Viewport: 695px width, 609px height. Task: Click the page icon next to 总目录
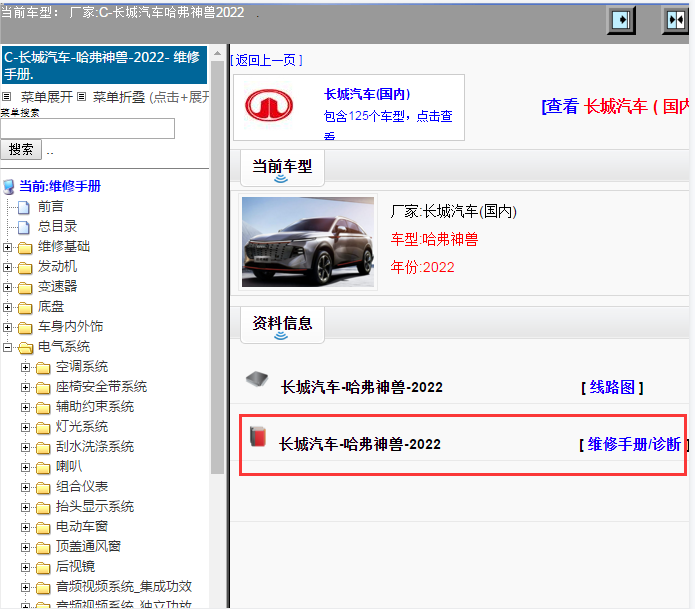pyautogui.click(x=23, y=227)
